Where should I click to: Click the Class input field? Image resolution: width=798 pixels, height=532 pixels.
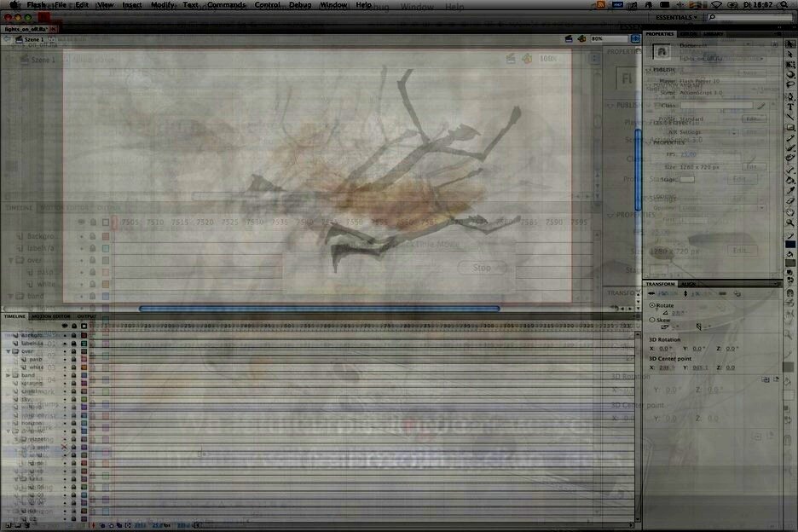click(716, 106)
